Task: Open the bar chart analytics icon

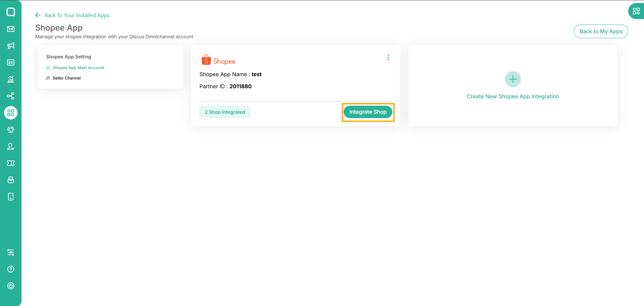Action: (x=11, y=79)
